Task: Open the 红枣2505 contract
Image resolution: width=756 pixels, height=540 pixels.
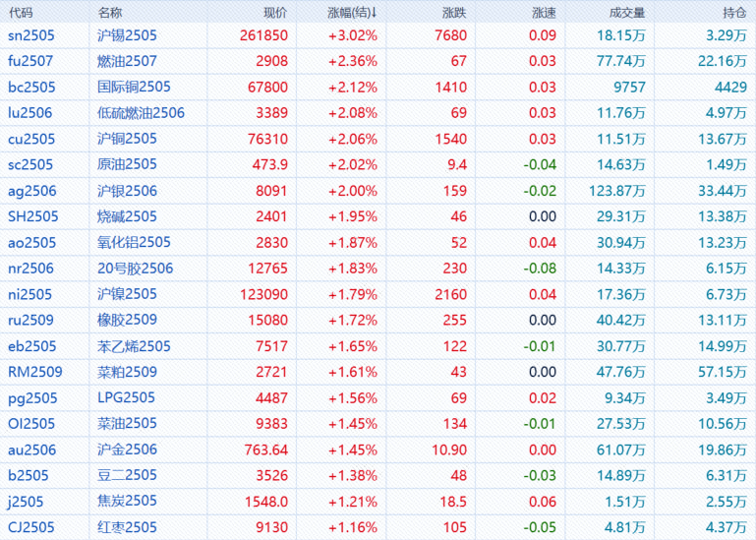Action: [x=128, y=527]
